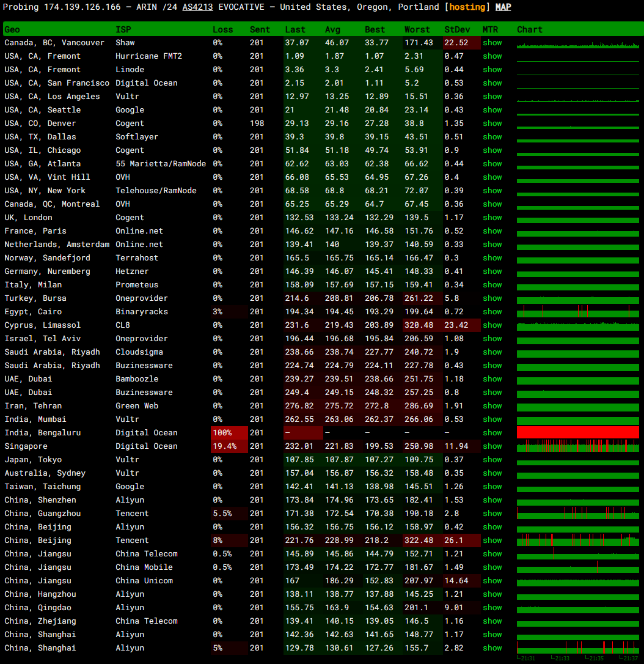
Task: Select the 19.4% loss cell for Singapore
Action: tap(229, 446)
